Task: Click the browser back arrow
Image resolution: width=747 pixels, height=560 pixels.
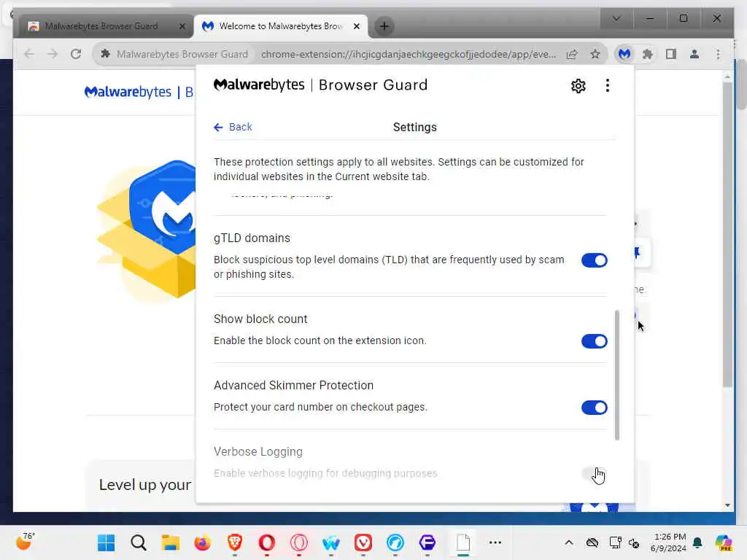Action: pos(29,54)
